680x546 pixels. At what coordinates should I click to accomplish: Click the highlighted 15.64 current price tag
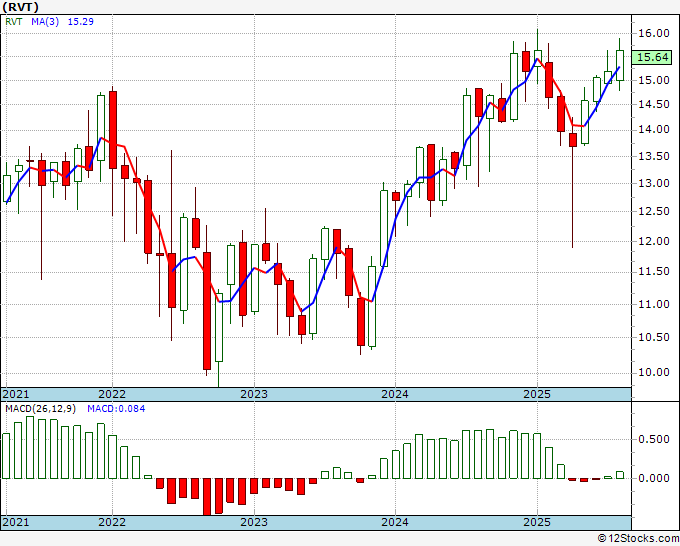pos(652,57)
